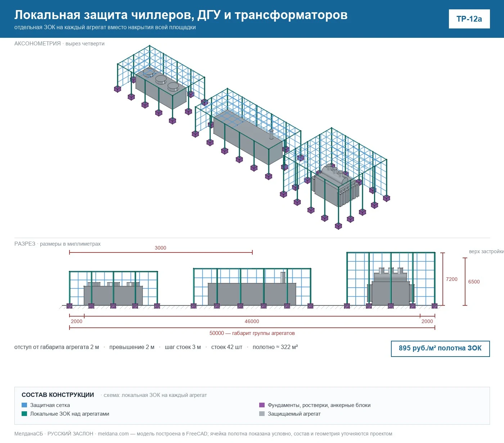Click the TP-12a badge in header
Viewport: 504px width, 443px height.
[469, 19]
